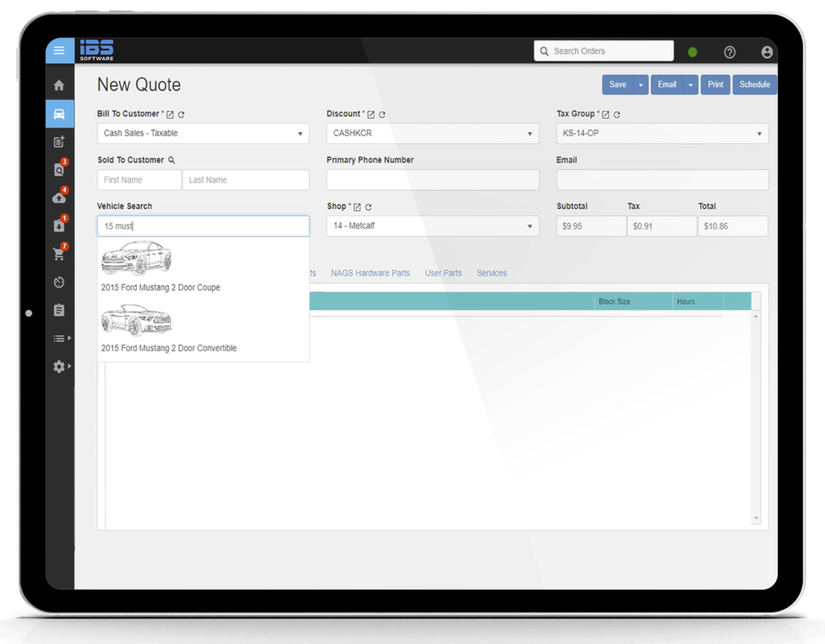Go to the Home sidebar icon
The image size is (825, 644).
(59, 85)
